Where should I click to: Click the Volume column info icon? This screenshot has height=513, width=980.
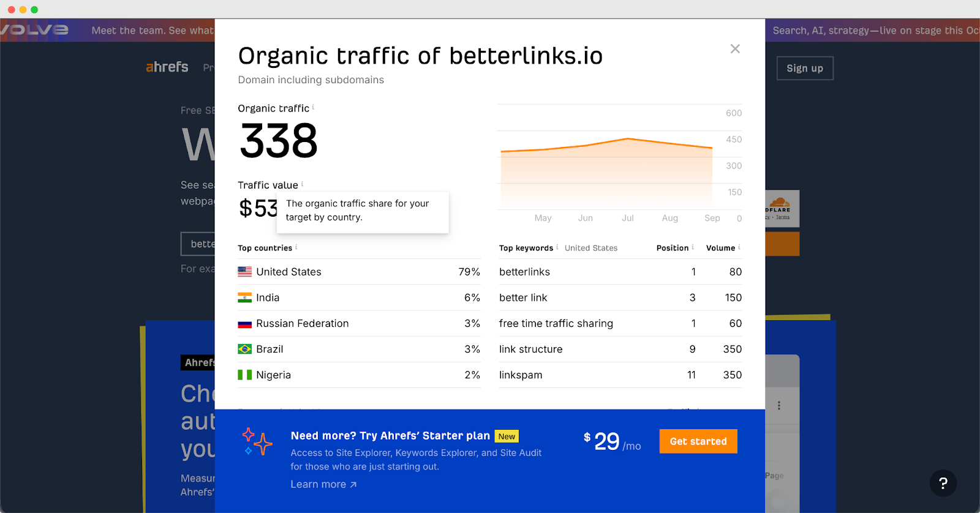coord(738,248)
